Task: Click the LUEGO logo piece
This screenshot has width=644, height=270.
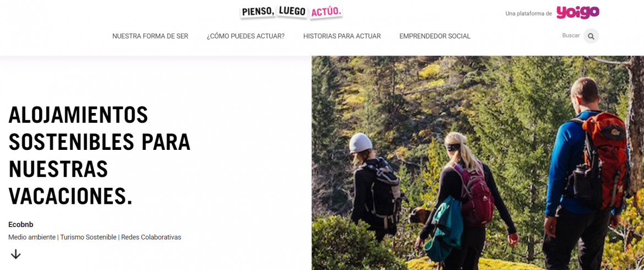Action: [x=292, y=11]
